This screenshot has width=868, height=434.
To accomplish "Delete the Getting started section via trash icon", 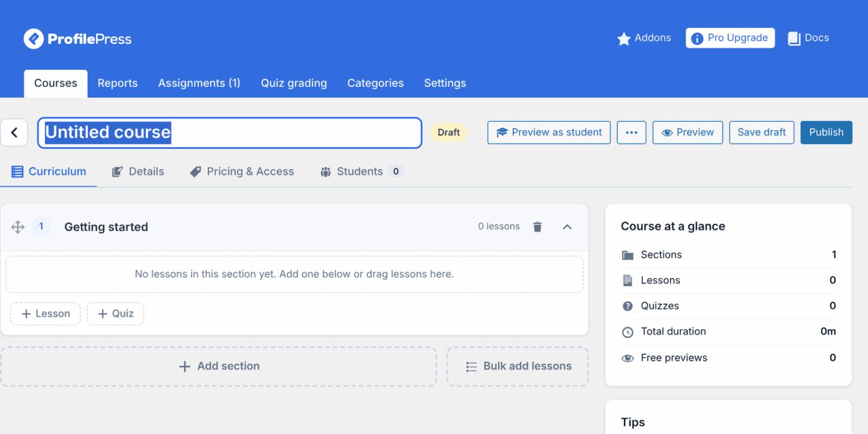I will 538,227.
